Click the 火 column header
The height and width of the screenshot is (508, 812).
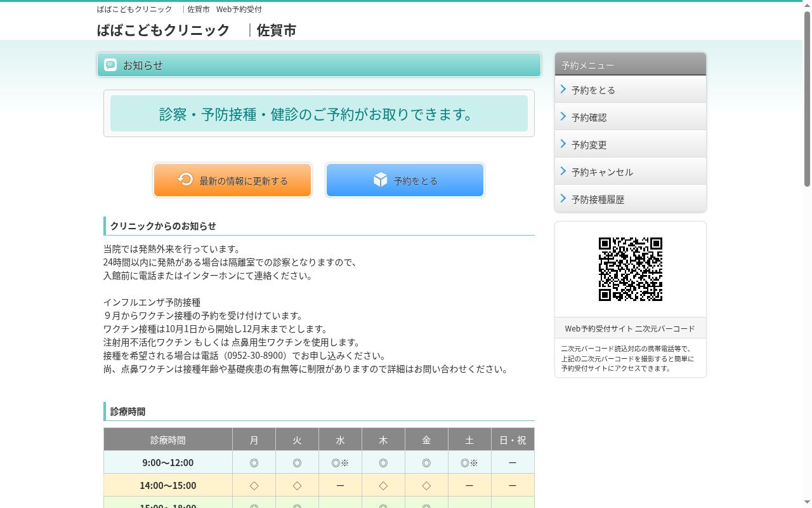[298, 439]
